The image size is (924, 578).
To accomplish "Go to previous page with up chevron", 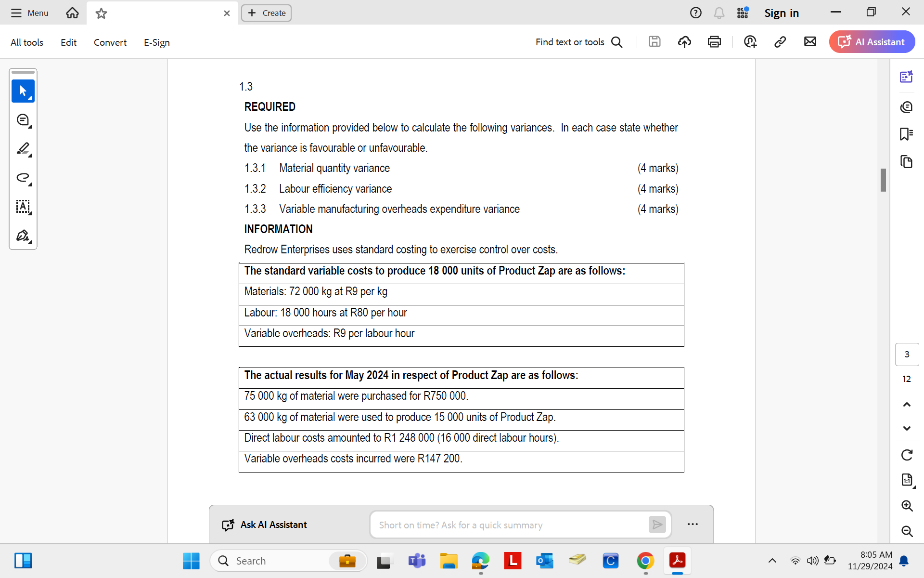I will click(907, 404).
